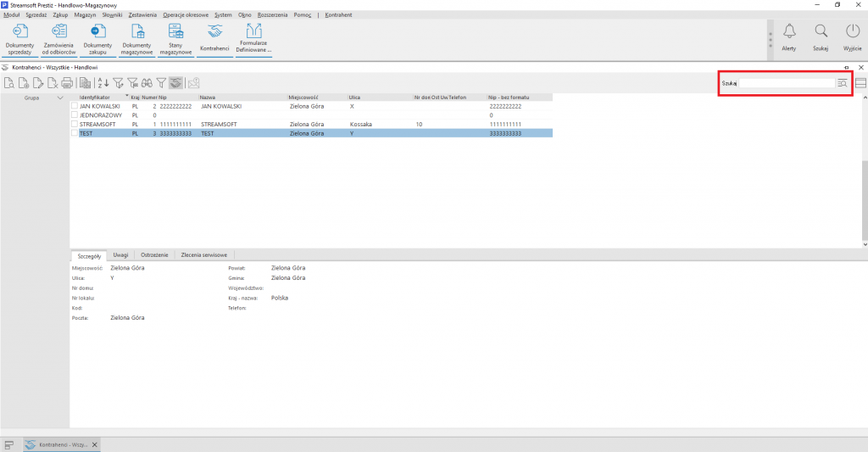
Task: Tick the checkbox for JAN KOWALSKI
Action: 75,106
